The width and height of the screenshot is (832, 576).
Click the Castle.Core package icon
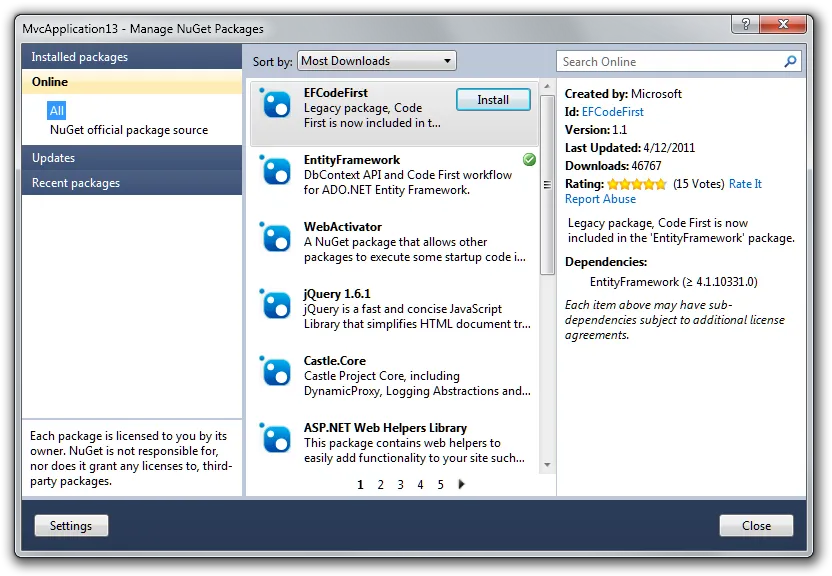tap(275, 371)
